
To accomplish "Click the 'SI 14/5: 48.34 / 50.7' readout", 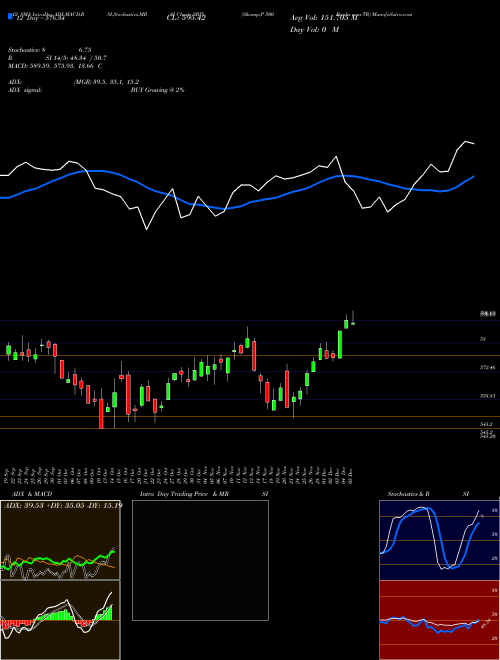I will click(x=76, y=58).
